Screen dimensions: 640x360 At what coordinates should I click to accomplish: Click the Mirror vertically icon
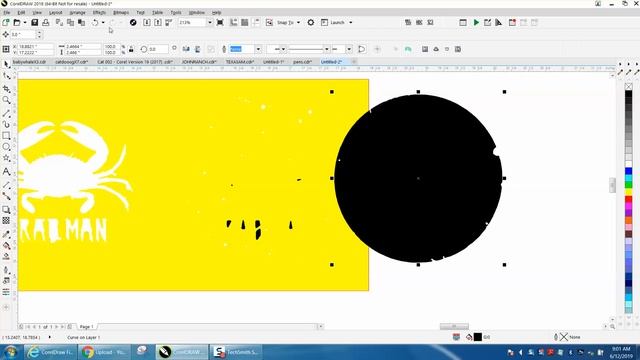tap(198, 49)
